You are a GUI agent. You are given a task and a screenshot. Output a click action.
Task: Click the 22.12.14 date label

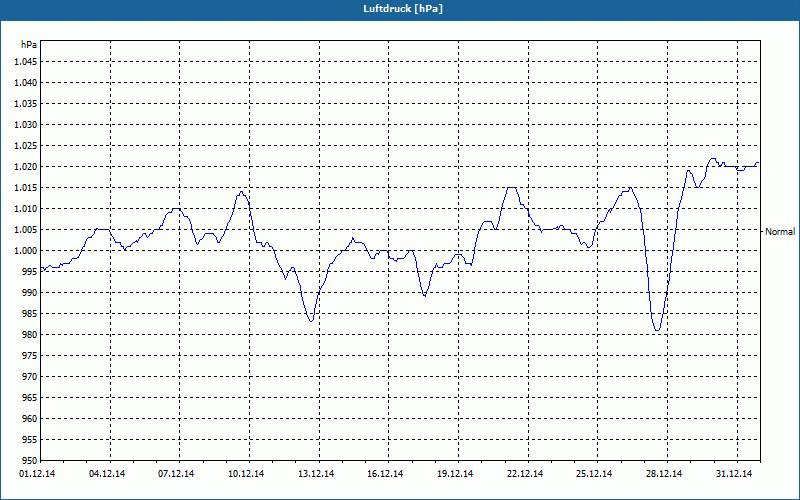(x=525, y=474)
